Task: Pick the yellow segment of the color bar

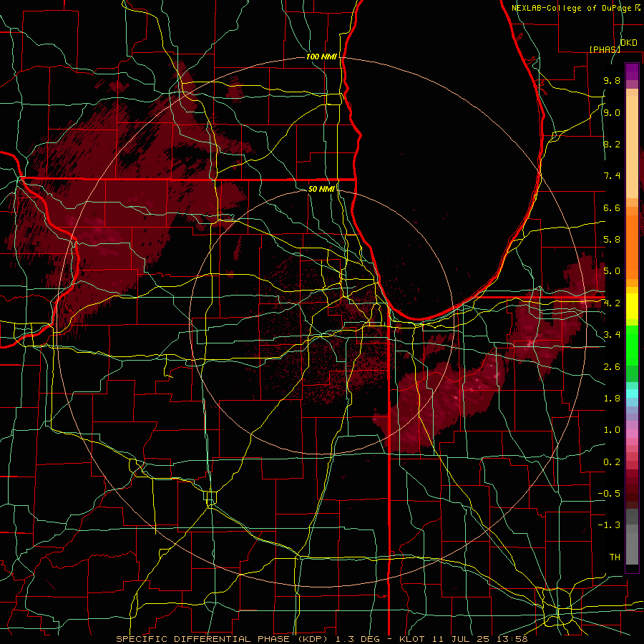Action: coord(632,306)
